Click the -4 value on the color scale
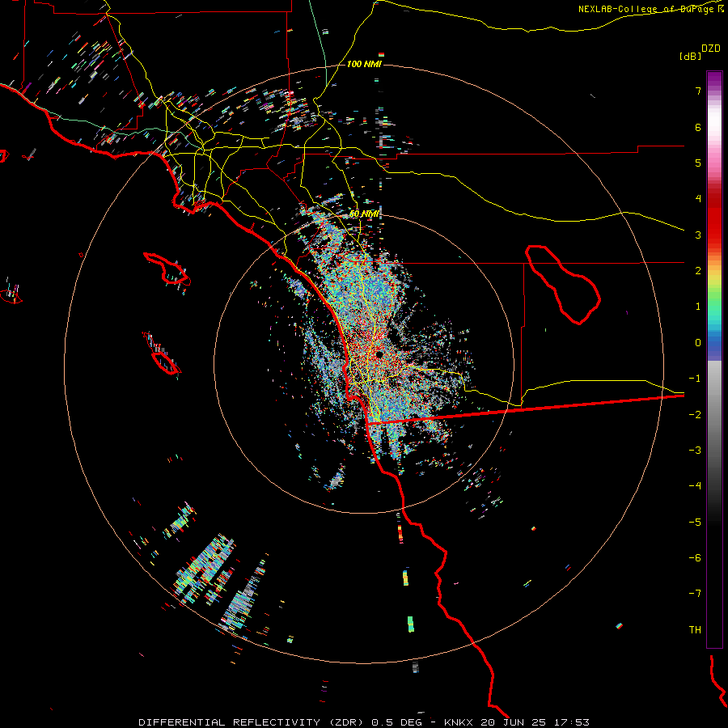This screenshot has height=728, width=728. 695,486
